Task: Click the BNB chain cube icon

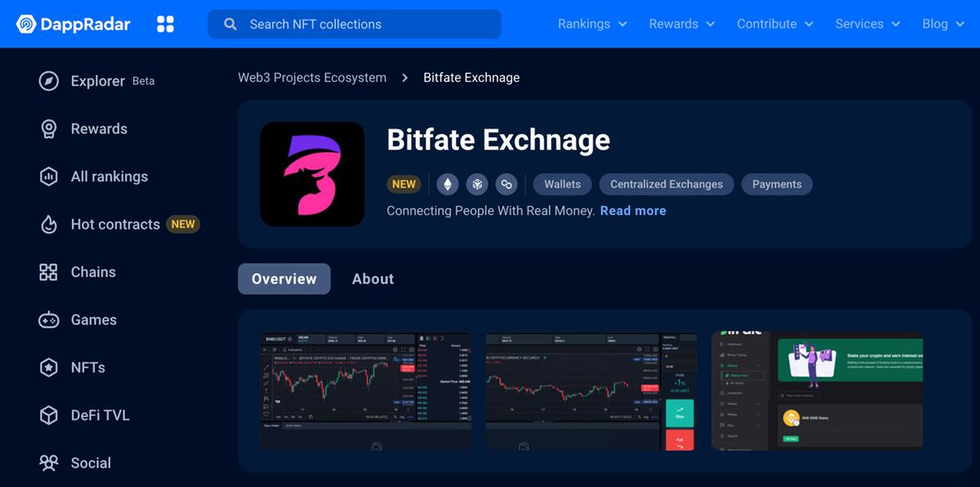Action: point(477,184)
